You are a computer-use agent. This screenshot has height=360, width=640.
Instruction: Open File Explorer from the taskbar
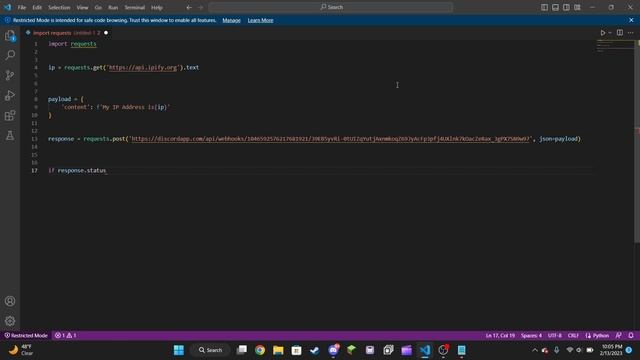[x=278, y=350]
